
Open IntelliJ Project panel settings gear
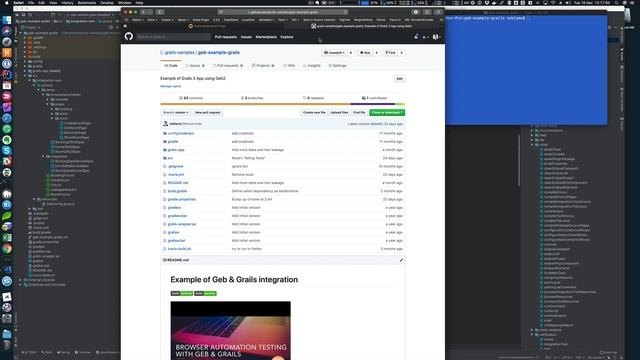(111, 27)
